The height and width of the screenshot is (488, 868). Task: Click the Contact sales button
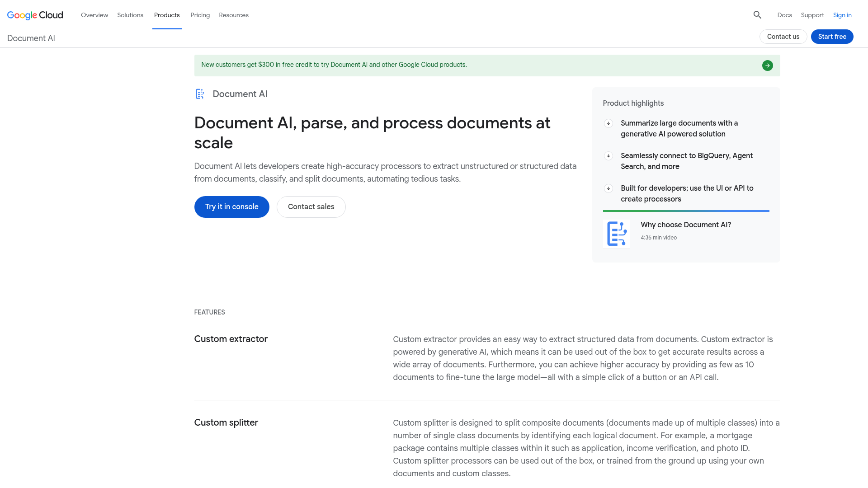click(x=311, y=207)
